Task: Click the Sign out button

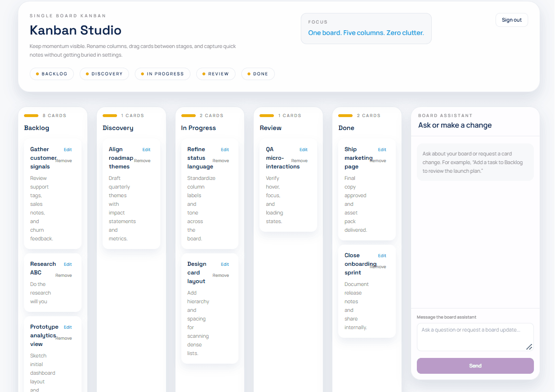Action: click(x=511, y=20)
